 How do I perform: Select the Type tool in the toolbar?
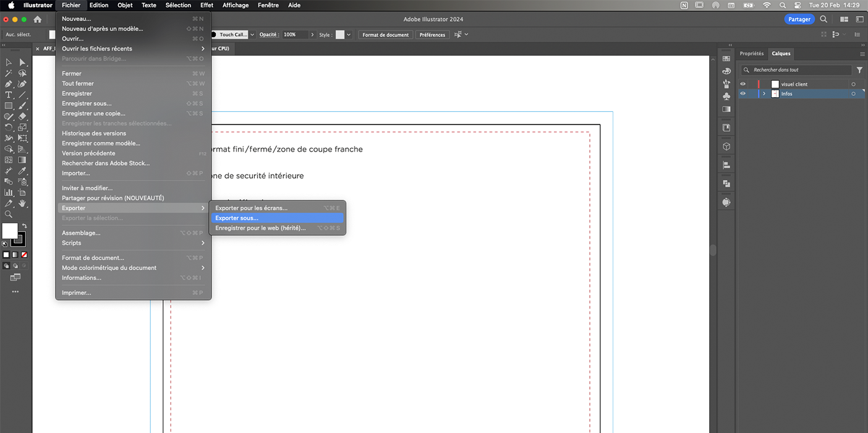coord(9,95)
